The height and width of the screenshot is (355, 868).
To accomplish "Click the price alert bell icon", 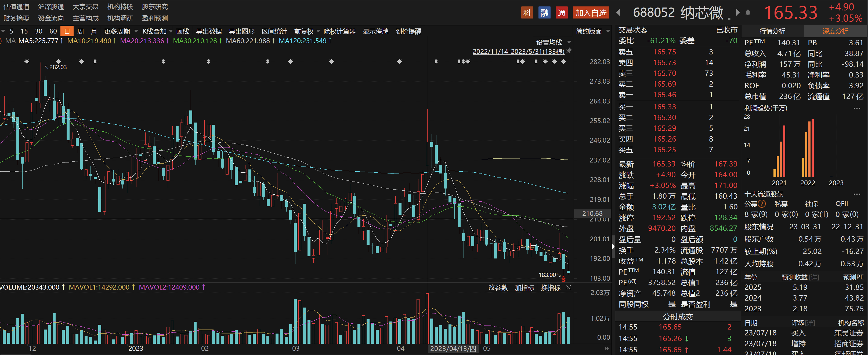I will click(x=748, y=13).
